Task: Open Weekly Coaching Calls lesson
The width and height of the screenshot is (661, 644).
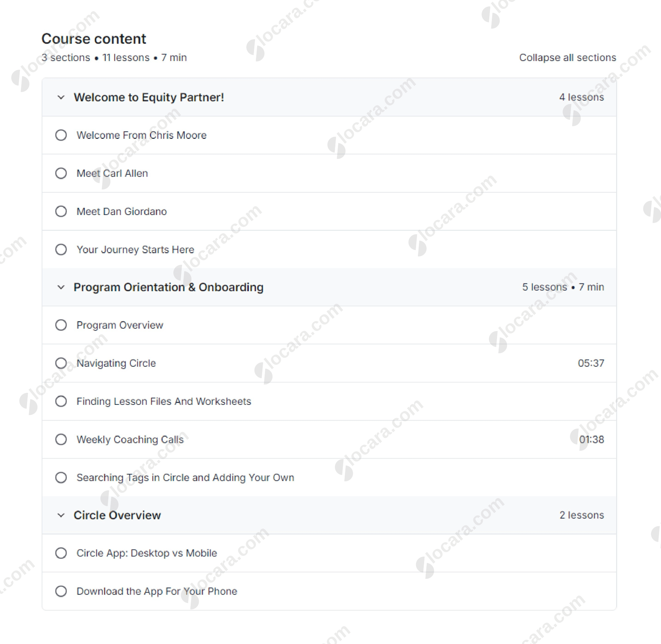Action: (130, 439)
